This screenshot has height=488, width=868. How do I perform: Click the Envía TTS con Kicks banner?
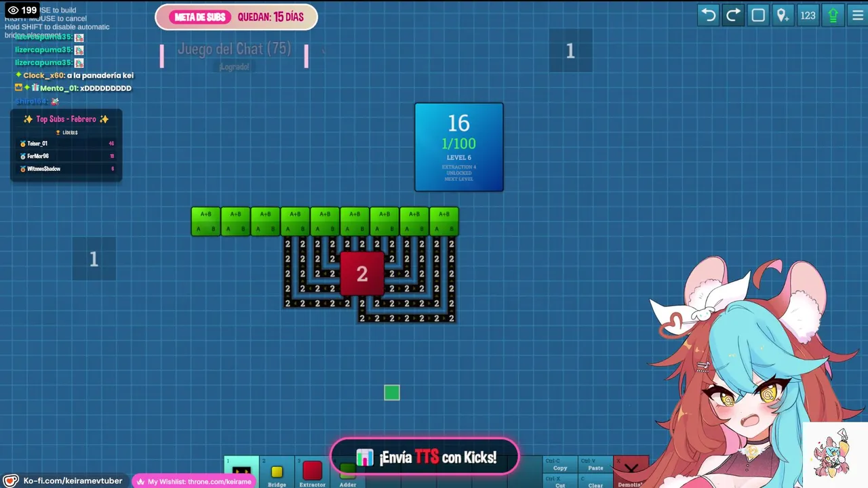pos(425,457)
